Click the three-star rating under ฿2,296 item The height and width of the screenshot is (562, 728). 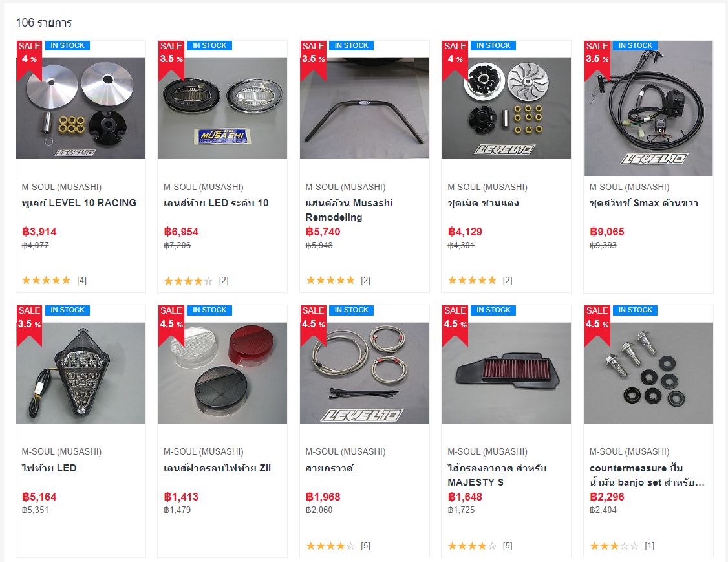(x=614, y=546)
